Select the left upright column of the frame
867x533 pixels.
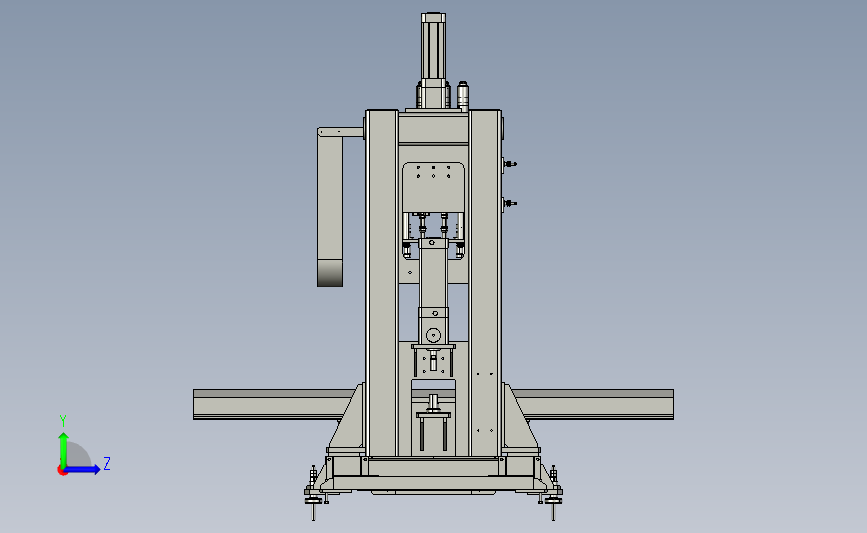click(x=382, y=283)
